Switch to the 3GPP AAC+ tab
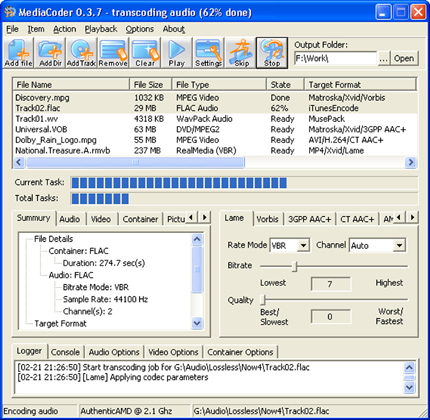The height and width of the screenshot is (420, 430). click(x=309, y=219)
